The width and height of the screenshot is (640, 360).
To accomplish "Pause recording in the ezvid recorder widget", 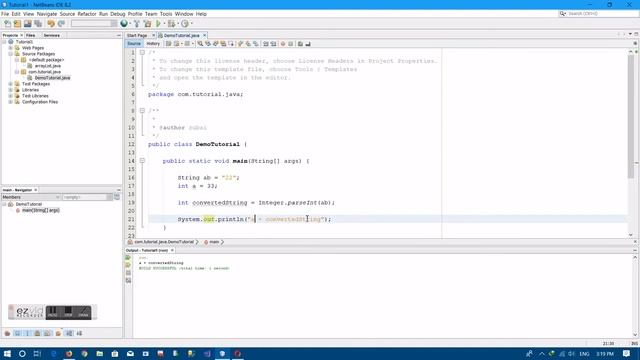I will (x=53, y=312).
